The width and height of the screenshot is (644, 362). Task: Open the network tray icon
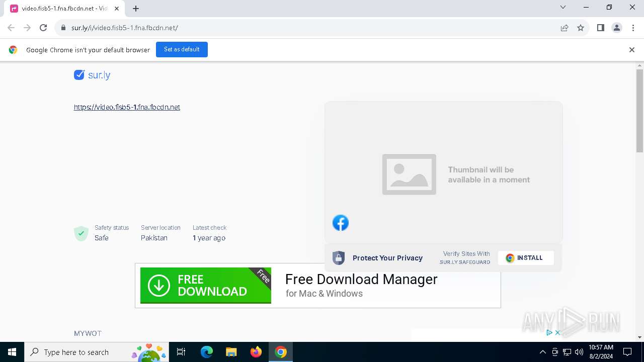(x=567, y=352)
